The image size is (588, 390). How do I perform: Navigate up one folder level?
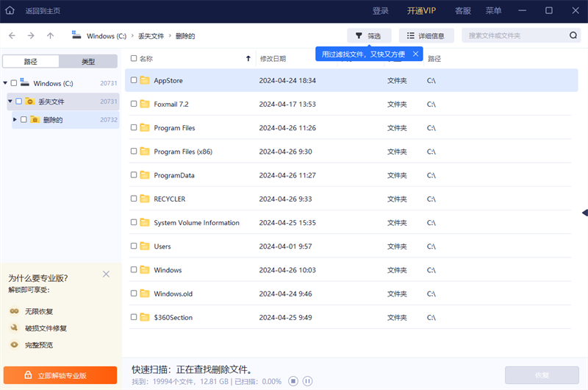[x=50, y=35]
